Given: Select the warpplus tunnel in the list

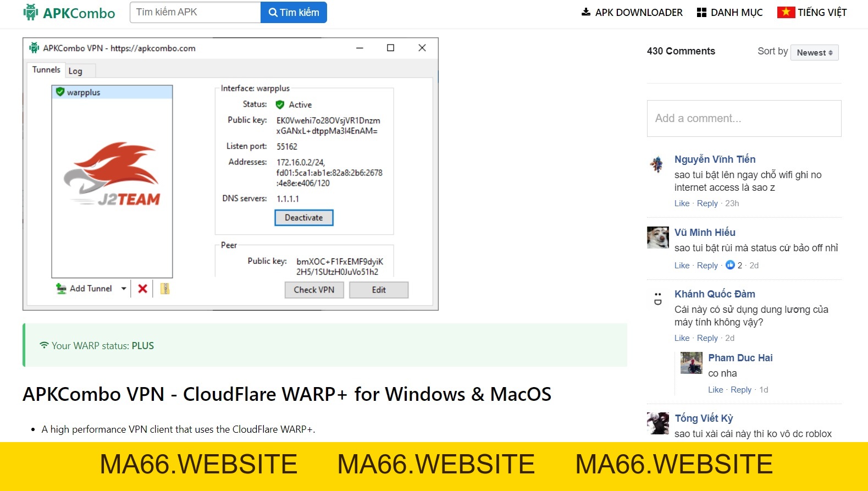Looking at the screenshot, I should (112, 92).
